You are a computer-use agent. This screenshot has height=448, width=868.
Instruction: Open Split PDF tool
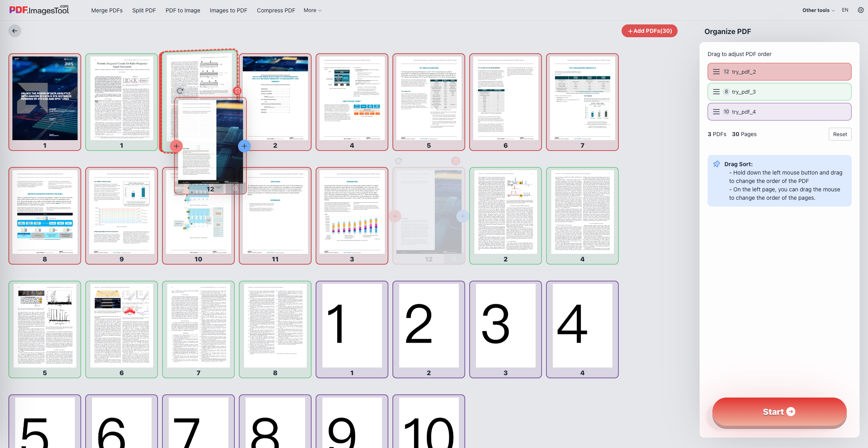click(x=144, y=10)
